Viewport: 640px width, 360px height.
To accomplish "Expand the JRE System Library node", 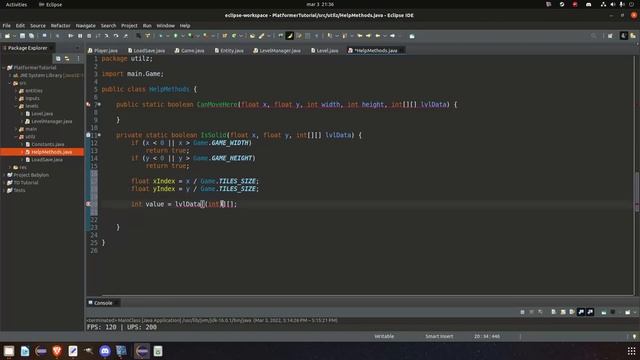I will tap(10, 76).
